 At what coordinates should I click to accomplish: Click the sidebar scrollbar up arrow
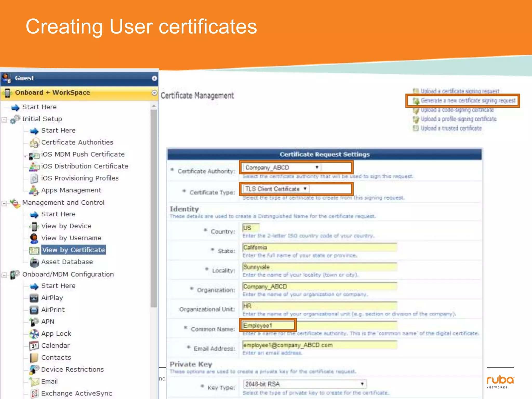click(154, 106)
